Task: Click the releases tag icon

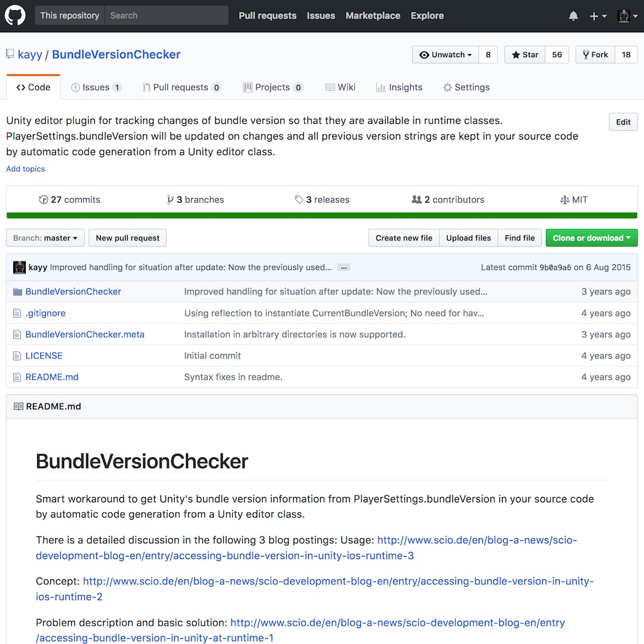Action: 299,199
